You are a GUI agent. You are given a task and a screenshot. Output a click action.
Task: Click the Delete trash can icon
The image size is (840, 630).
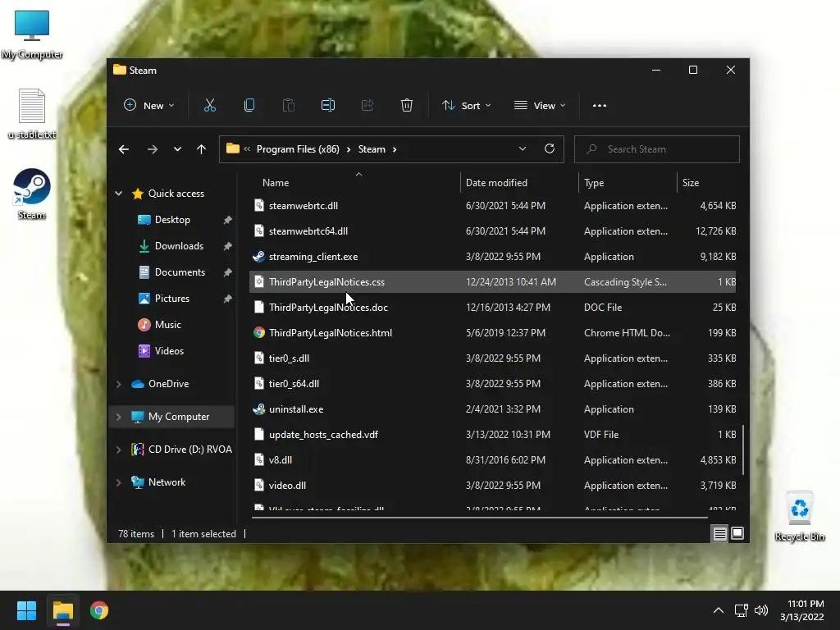pyautogui.click(x=407, y=106)
